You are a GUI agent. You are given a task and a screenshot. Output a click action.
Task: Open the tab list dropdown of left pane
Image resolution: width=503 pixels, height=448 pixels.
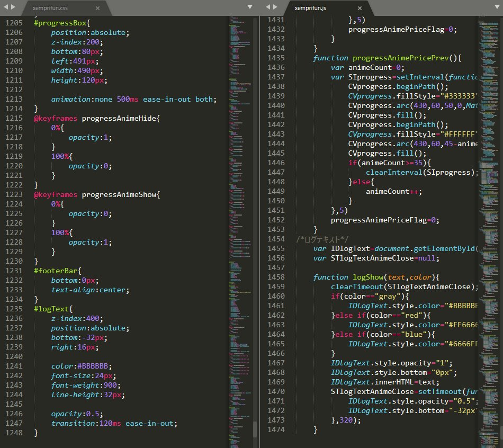coord(250,7)
